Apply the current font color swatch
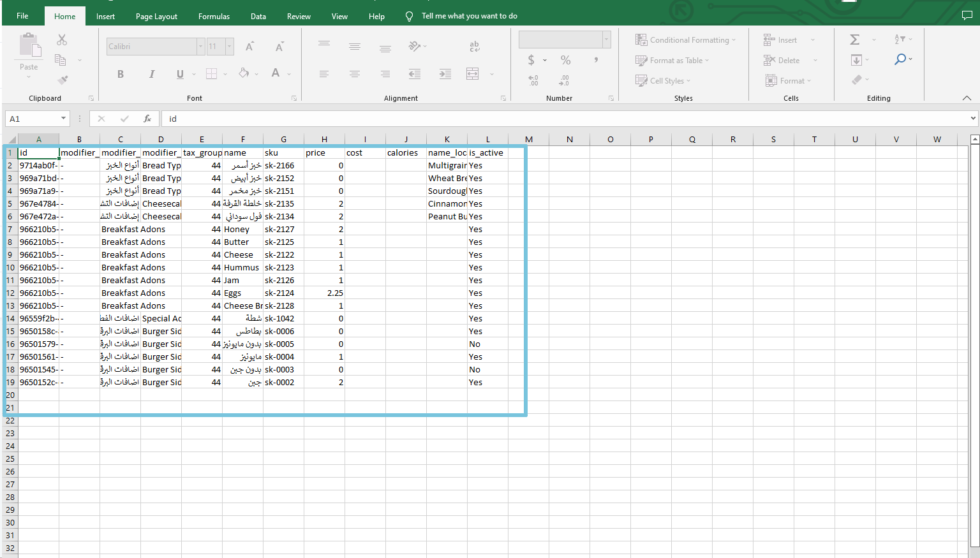The height and width of the screenshot is (558, 980). click(x=277, y=74)
